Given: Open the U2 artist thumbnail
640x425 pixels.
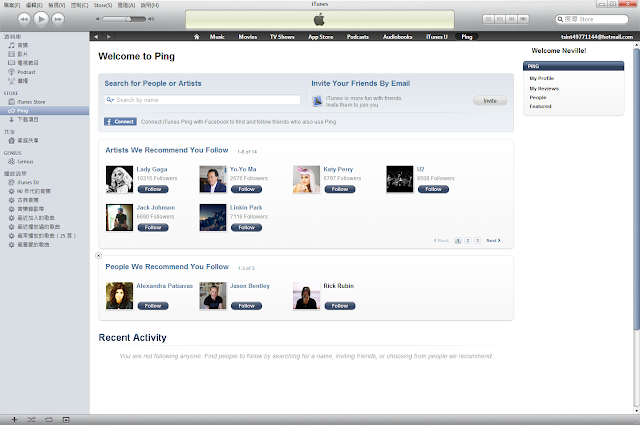Looking at the screenshot, I should pos(400,179).
